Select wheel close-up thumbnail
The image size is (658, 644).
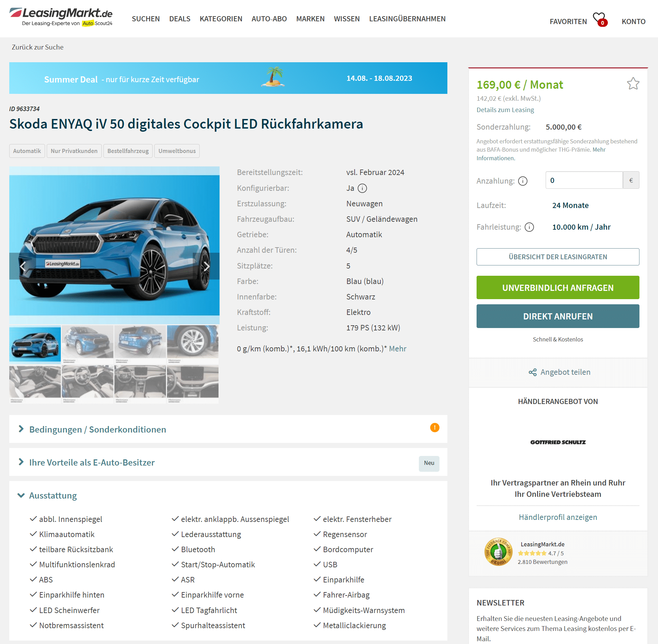click(193, 345)
